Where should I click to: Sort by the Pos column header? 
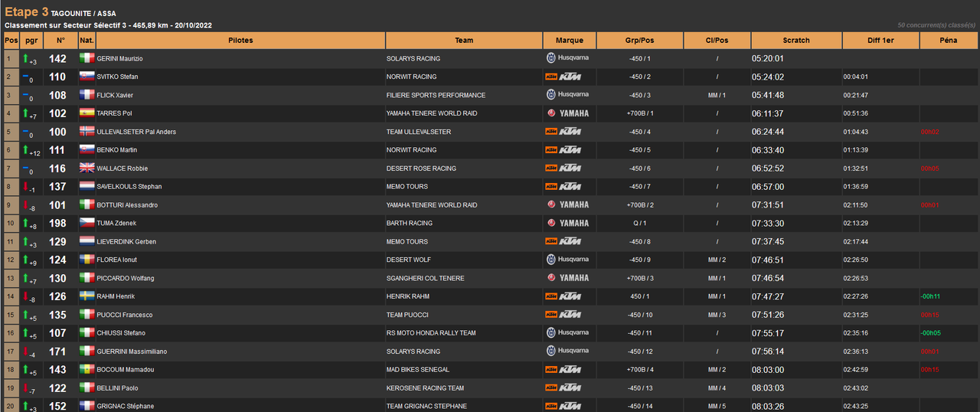[x=11, y=41]
